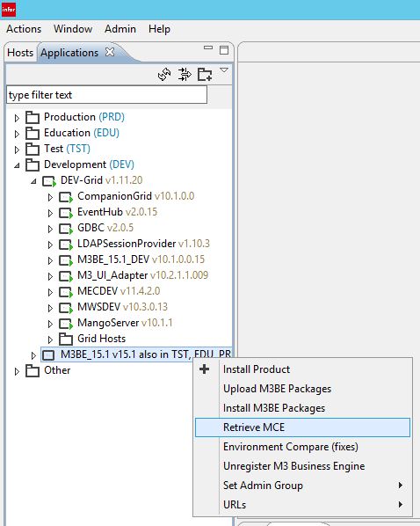Screen dimensions: 420x526
Task: Close the Applications tab
Action: (110, 52)
